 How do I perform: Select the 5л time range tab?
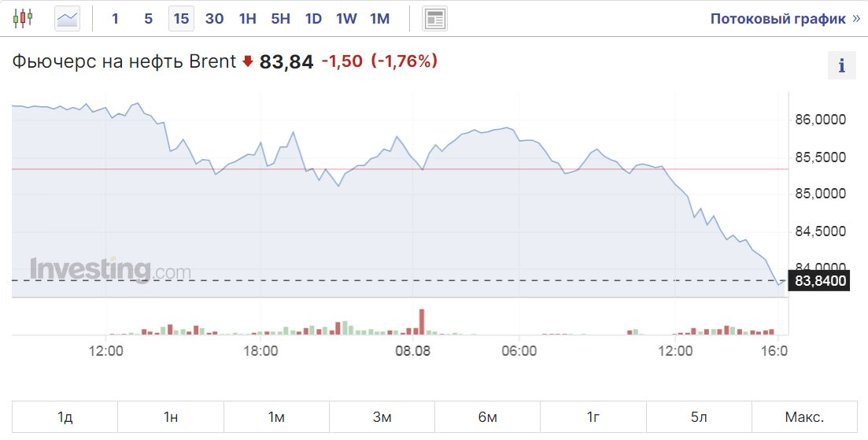pyautogui.click(x=699, y=416)
